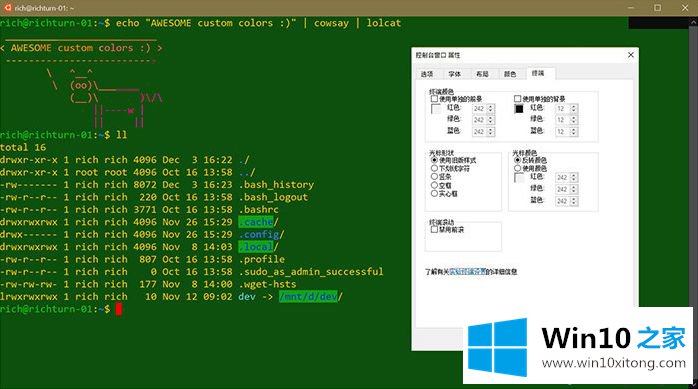The image size is (698, 389).
Task: Click 'lolcat' in the echo command
Action: click(x=384, y=23)
